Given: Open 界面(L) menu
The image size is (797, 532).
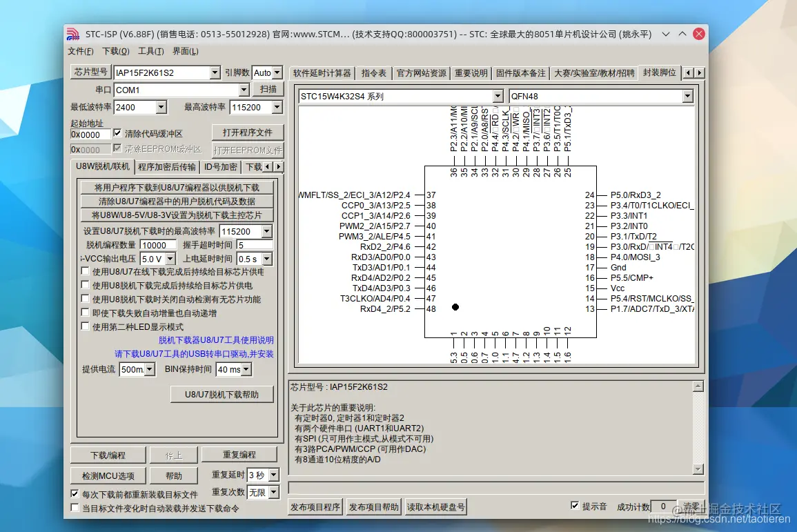Looking at the screenshot, I should pyautogui.click(x=186, y=51).
